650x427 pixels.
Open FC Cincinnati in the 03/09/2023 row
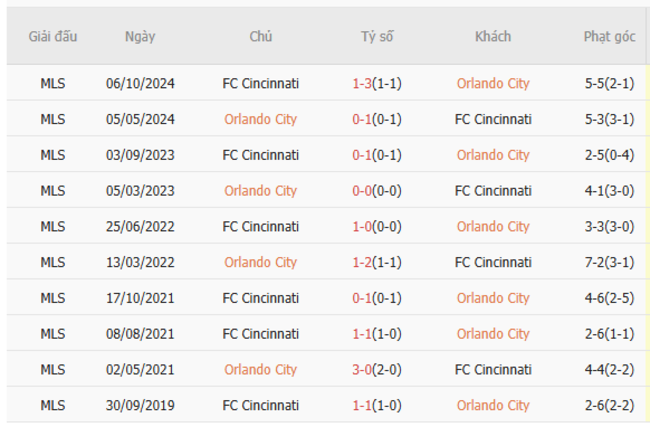261,155
